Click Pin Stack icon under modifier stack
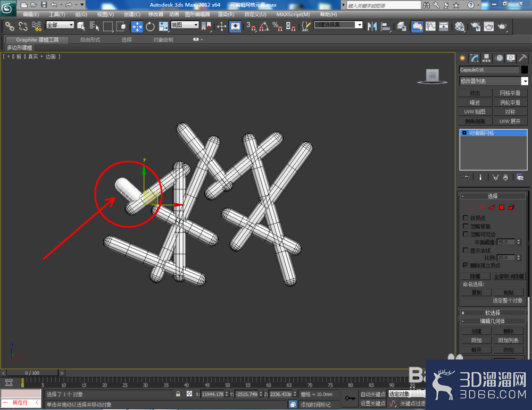The height and width of the screenshot is (410, 532). click(466, 177)
